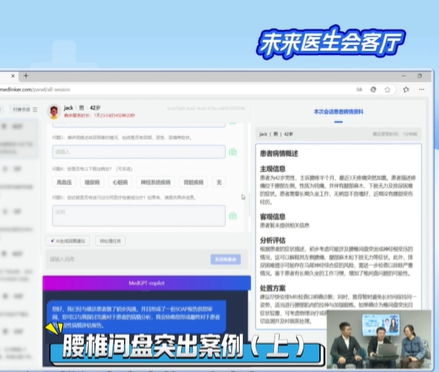
Task: Click the blue send button in message bar
Action: 226,259
